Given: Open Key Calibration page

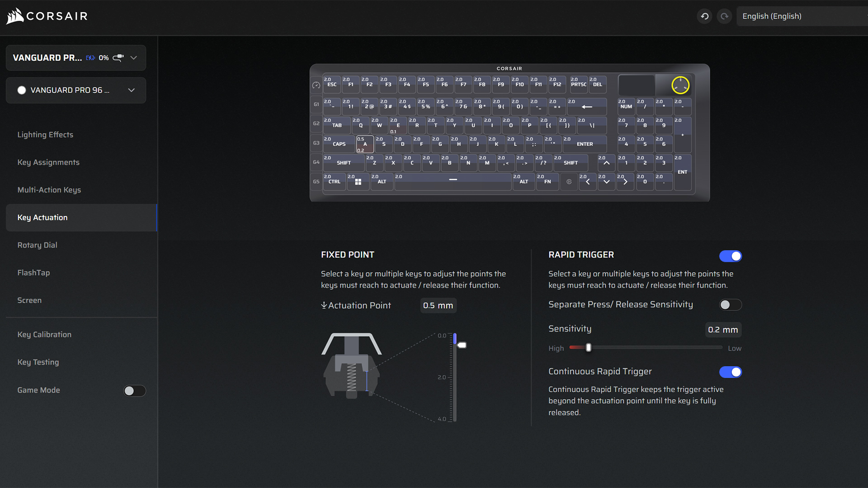Looking at the screenshot, I should coord(44,334).
